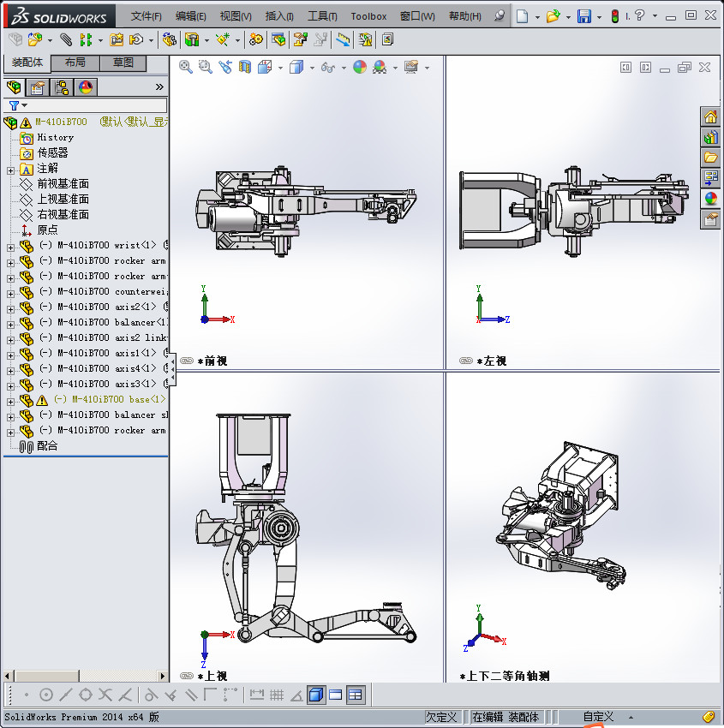Click the Smart Fasteners icon
The width and height of the screenshot is (724, 728).
(117, 40)
